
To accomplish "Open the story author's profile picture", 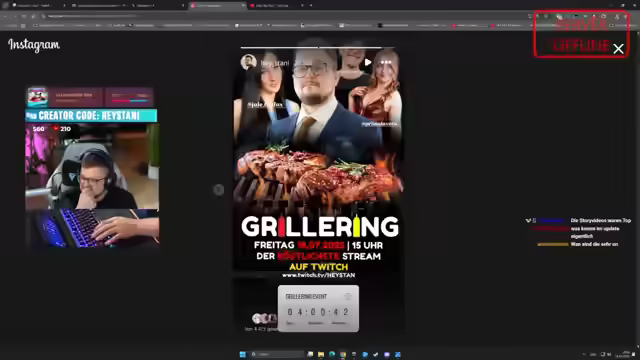I will pos(248,62).
